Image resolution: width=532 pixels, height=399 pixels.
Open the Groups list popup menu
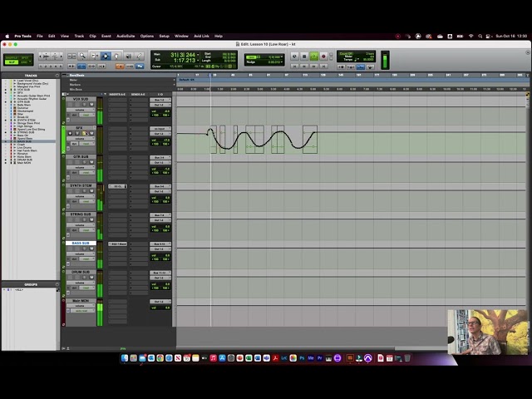tap(57, 284)
